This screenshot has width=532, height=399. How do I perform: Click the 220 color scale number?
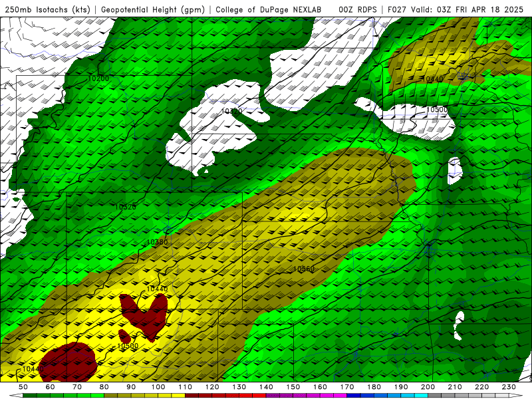tap(481, 387)
